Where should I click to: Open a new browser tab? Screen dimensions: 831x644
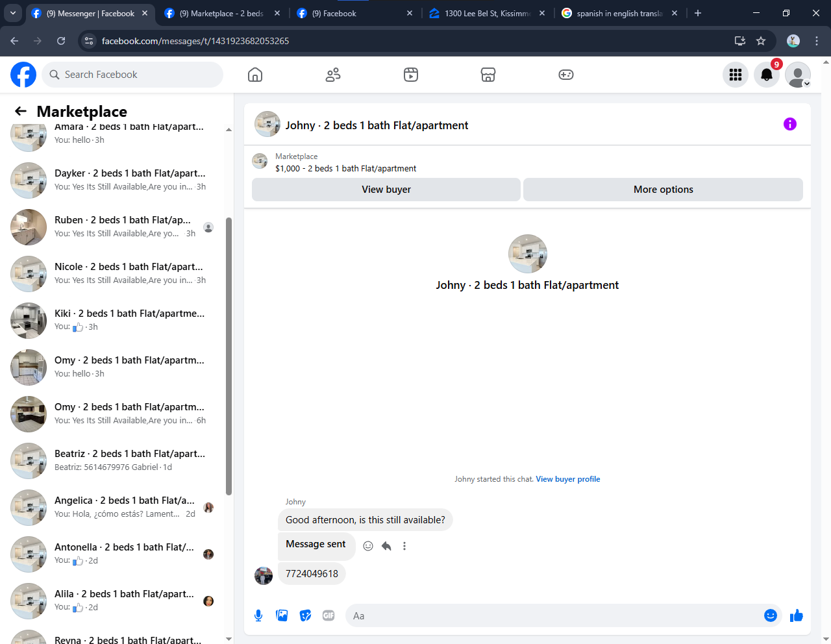[698, 13]
